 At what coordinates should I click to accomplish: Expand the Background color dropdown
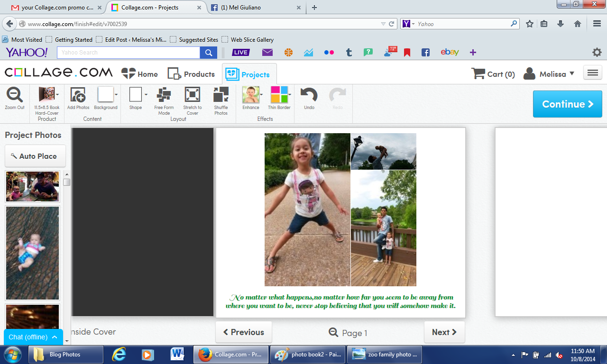(116, 94)
